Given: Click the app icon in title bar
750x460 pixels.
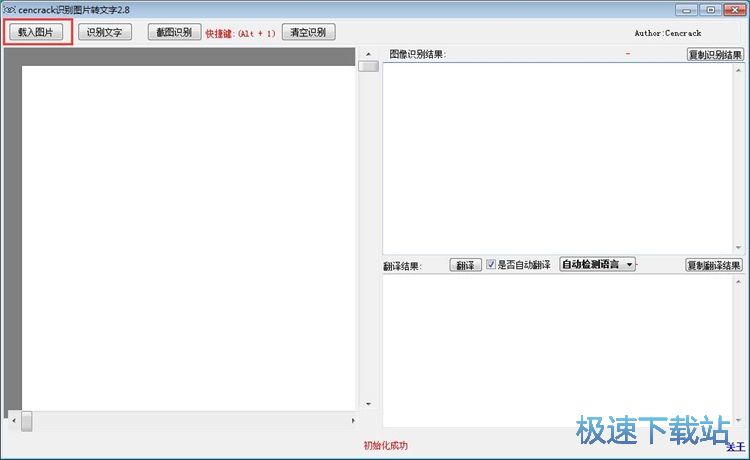Looking at the screenshot, I should tap(9, 10).
